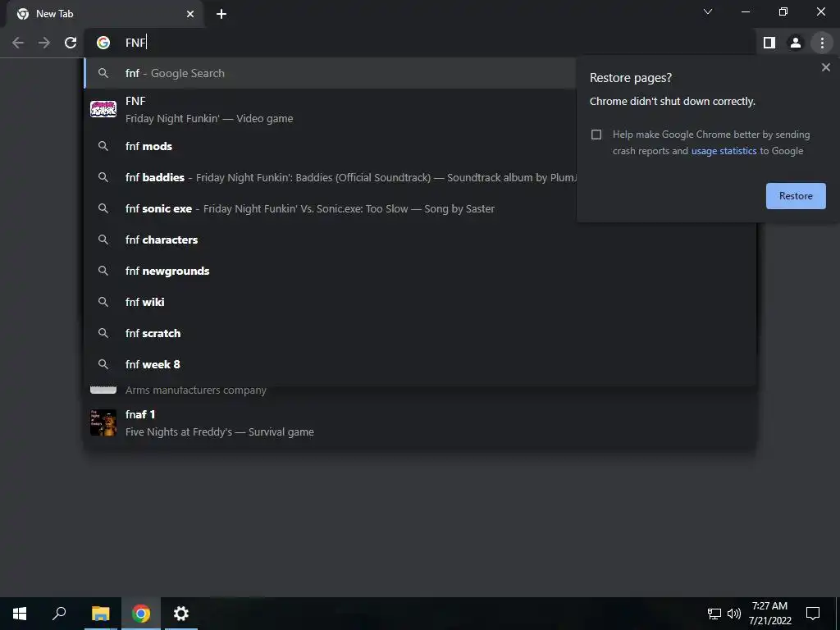
Task: Go back with the back arrow
Action: 18,43
